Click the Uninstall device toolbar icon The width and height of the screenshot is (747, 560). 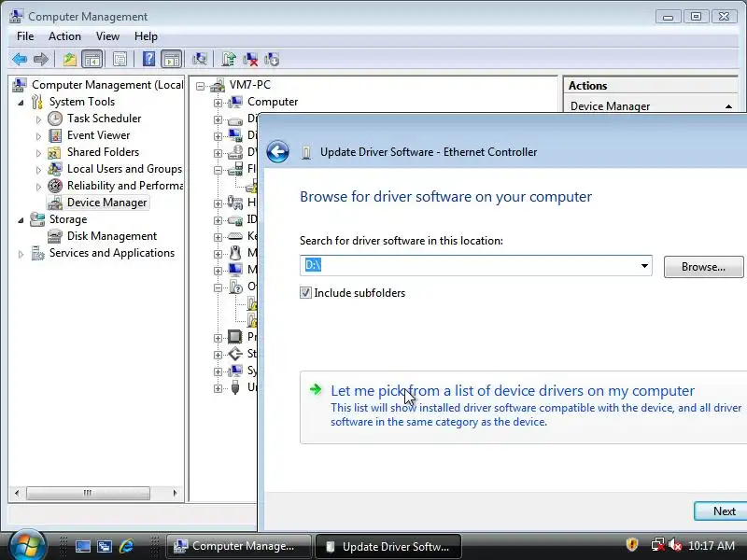tap(250, 60)
